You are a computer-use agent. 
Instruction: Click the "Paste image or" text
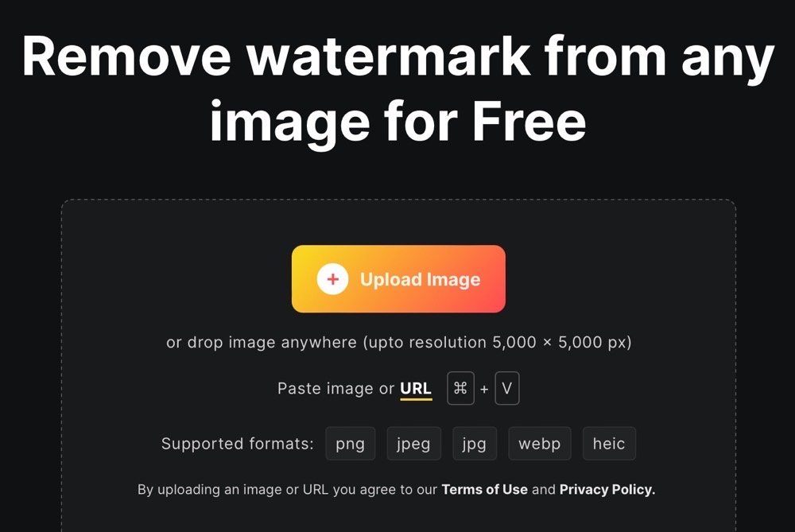point(335,389)
